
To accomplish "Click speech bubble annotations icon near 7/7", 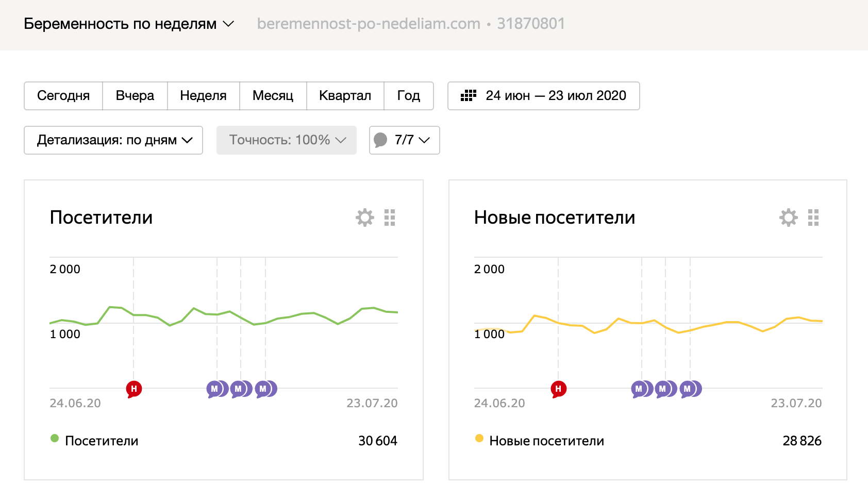I will pos(380,140).
